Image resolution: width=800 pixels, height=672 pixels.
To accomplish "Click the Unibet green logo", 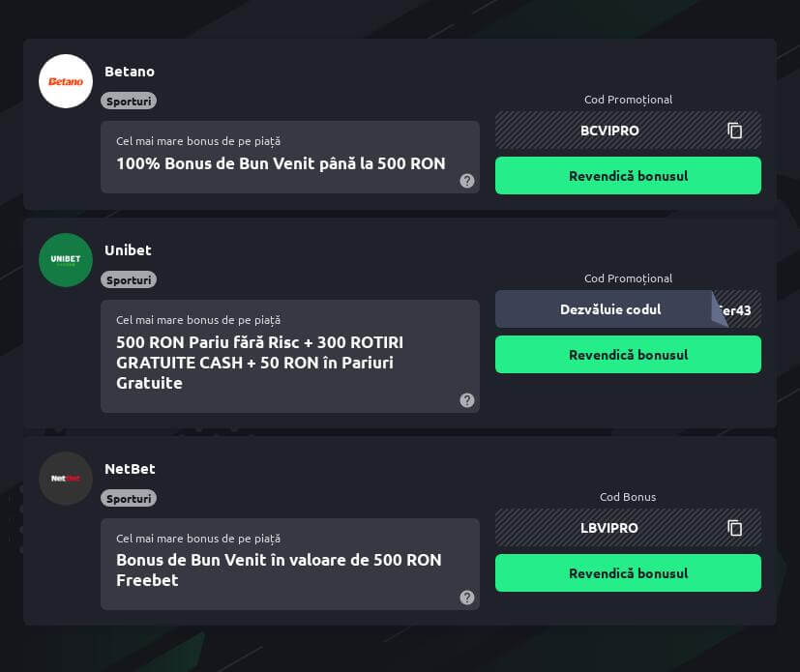I will 66,260.
